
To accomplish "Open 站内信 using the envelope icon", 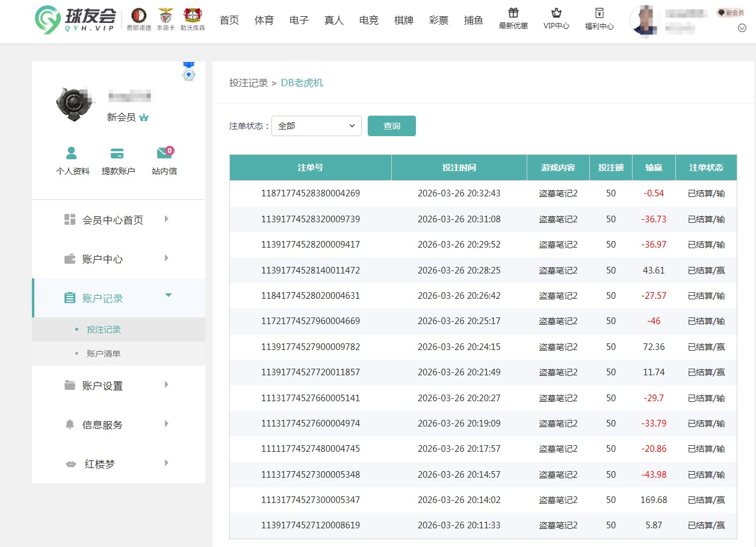I will point(163,153).
